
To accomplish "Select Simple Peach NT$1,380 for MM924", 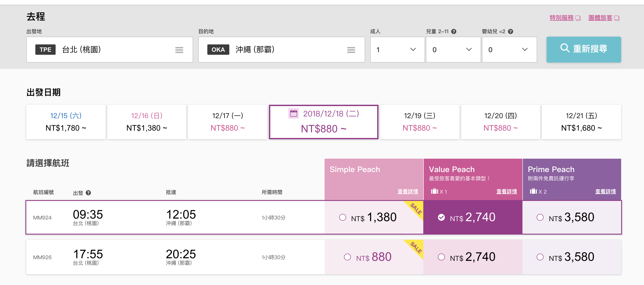I will coord(374,218).
